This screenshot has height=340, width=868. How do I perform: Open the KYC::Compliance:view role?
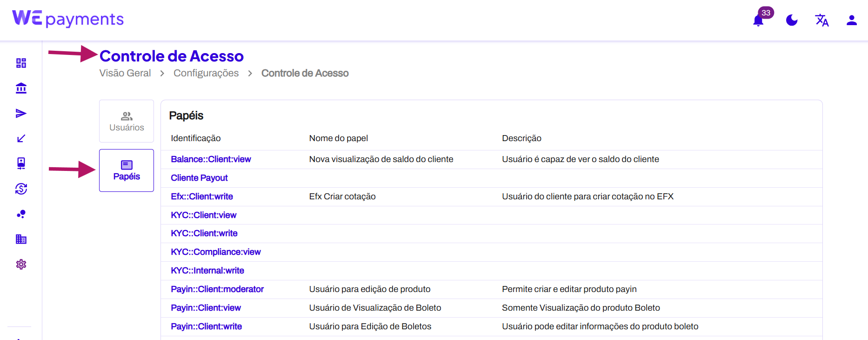(x=216, y=252)
